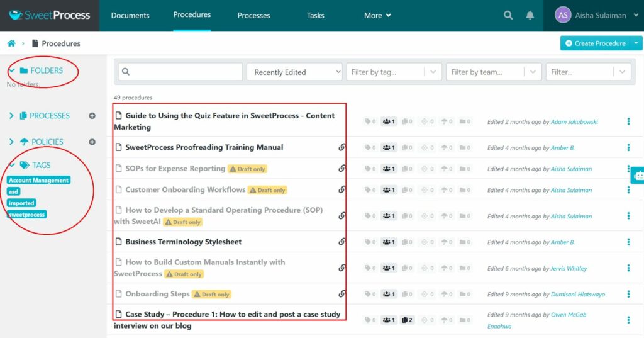This screenshot has width=644, height=338.
Task: Open three-dot menu for Onboarding Steps row
Action: point(628,294)
